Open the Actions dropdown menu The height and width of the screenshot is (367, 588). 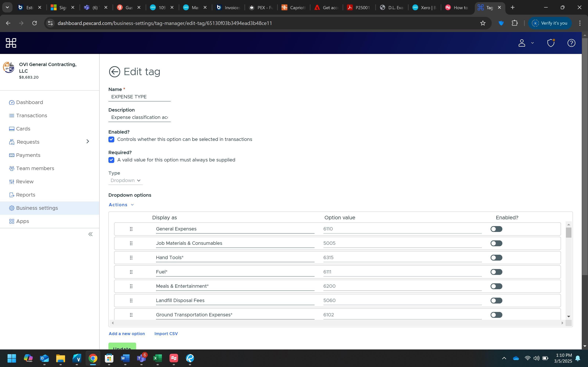point(121,205)
